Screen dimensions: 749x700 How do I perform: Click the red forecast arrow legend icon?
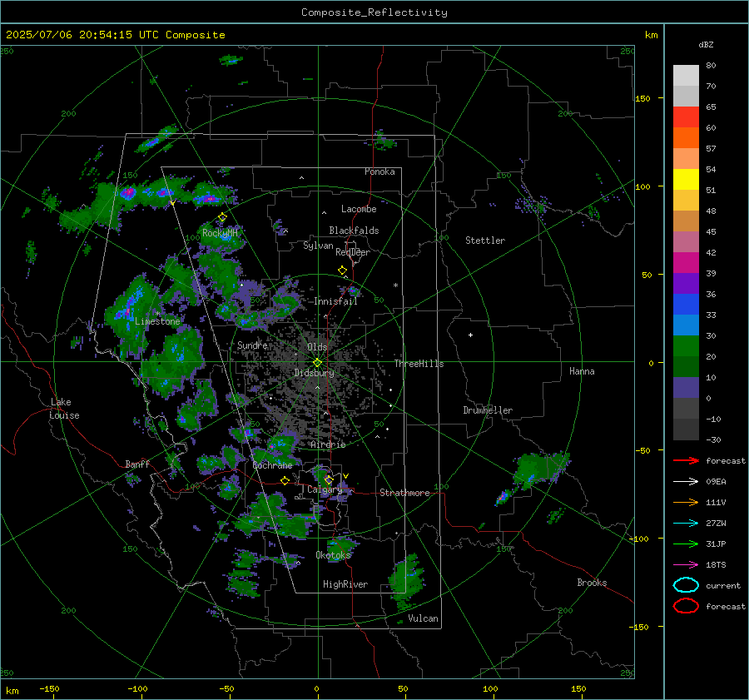686,460
